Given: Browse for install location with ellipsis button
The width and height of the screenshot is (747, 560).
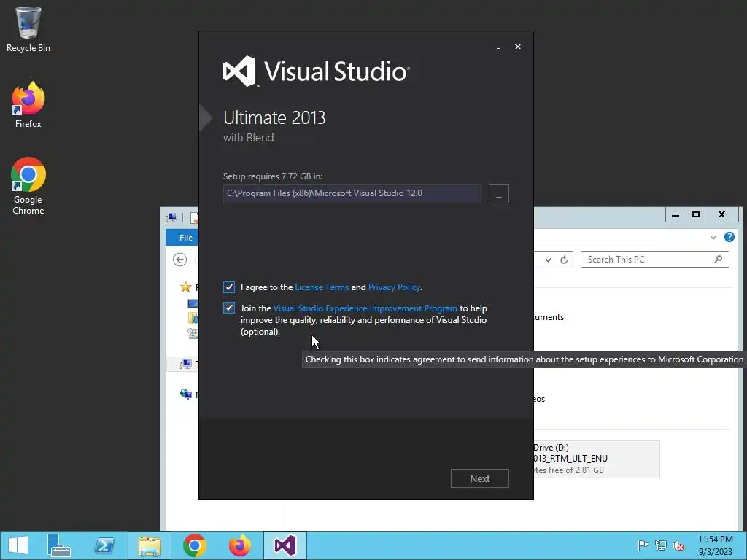Looking at the screenshot, I should coord(499,194).
